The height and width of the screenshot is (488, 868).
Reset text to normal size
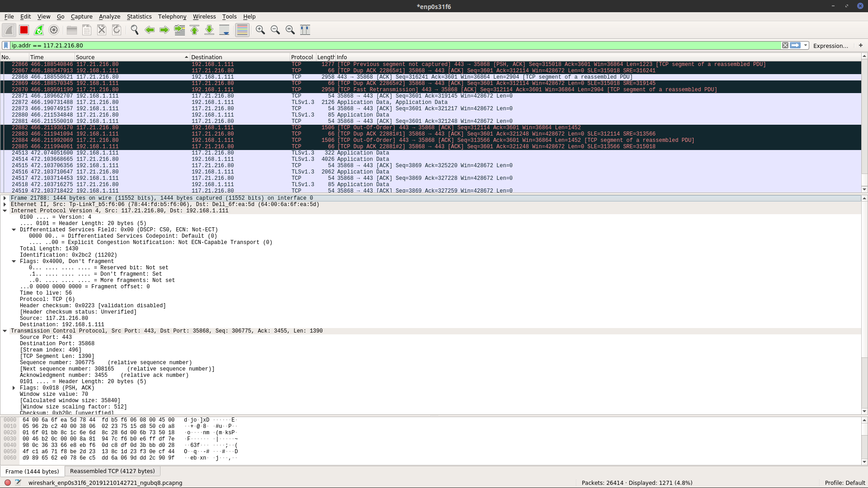[x=290, y=30]
